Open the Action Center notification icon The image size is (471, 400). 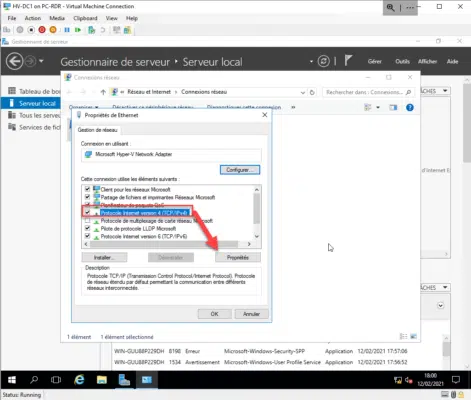click(456, 380)
